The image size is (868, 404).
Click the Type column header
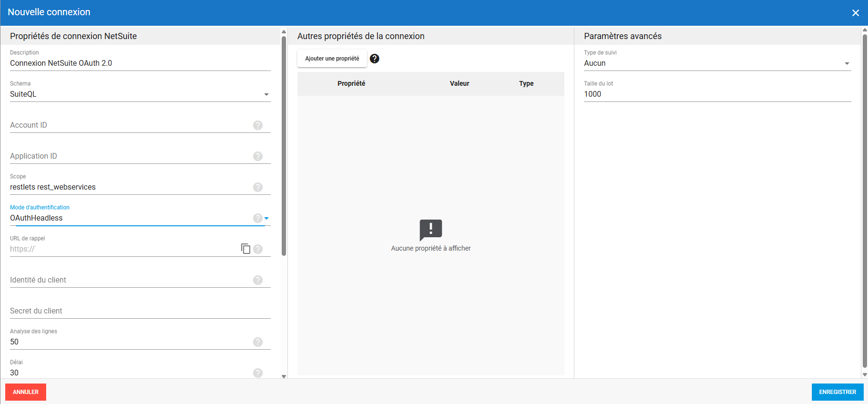(x=526, y=83)
